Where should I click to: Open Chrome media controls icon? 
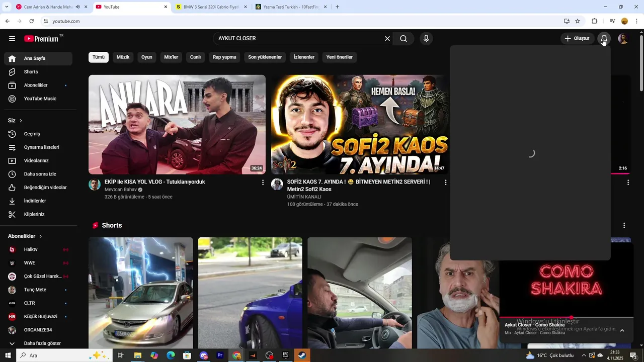tap(612, 21)
